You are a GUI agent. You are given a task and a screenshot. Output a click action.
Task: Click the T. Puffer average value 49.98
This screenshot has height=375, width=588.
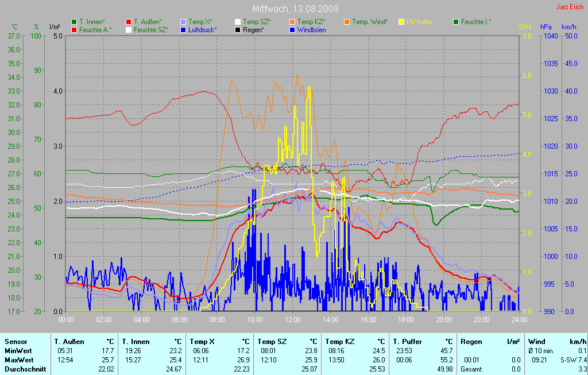(445, 369)
